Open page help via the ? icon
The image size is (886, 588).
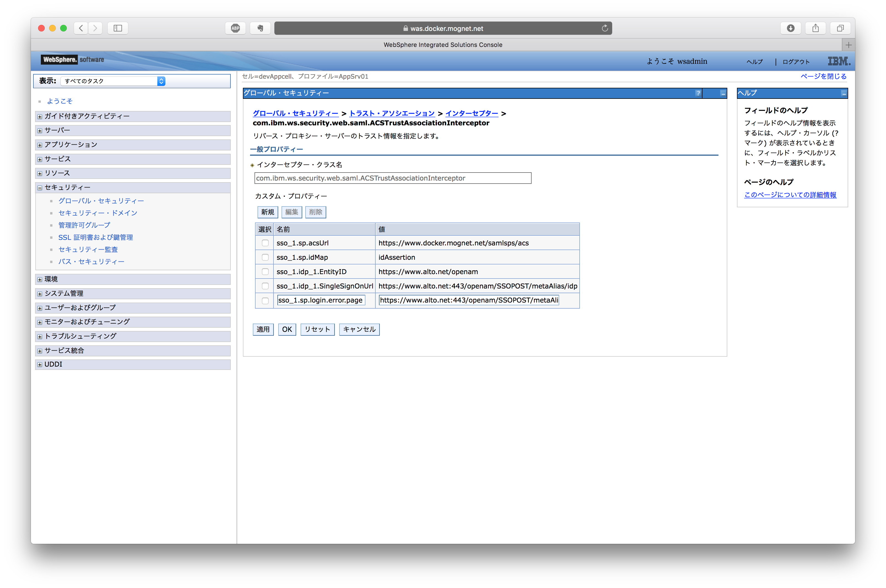(698, 93)
